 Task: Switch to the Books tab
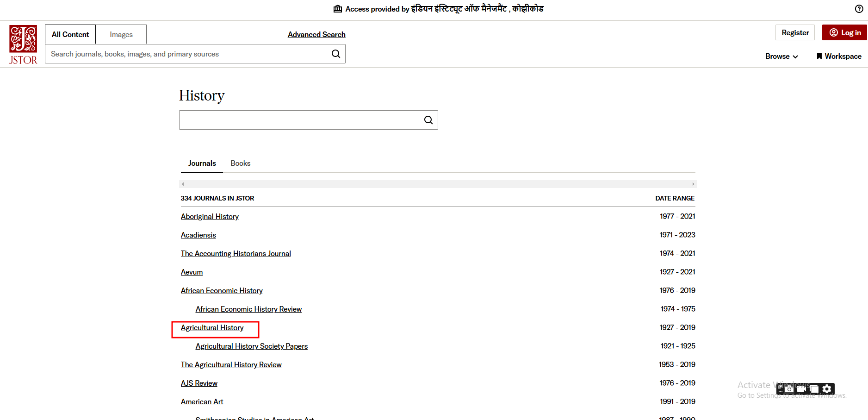[240, 163]
